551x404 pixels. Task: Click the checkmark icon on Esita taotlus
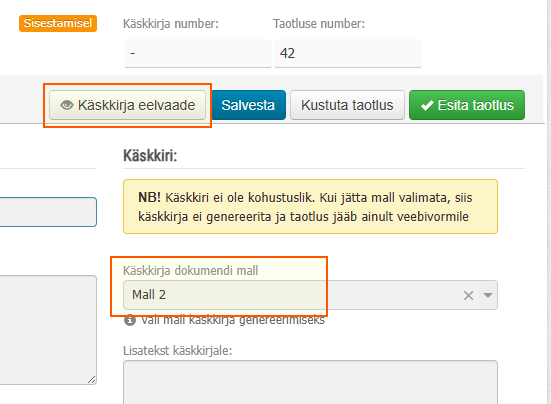pos(427,105)
